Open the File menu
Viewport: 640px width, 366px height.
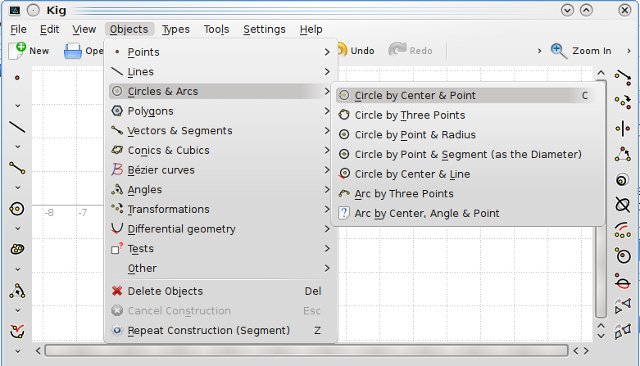click(18, 29)
